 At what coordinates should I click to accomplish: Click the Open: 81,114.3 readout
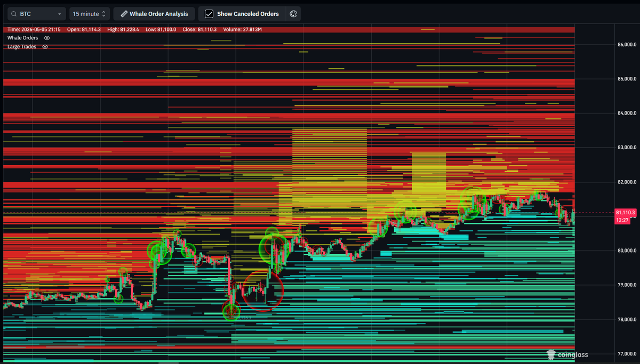pos(84,30)
